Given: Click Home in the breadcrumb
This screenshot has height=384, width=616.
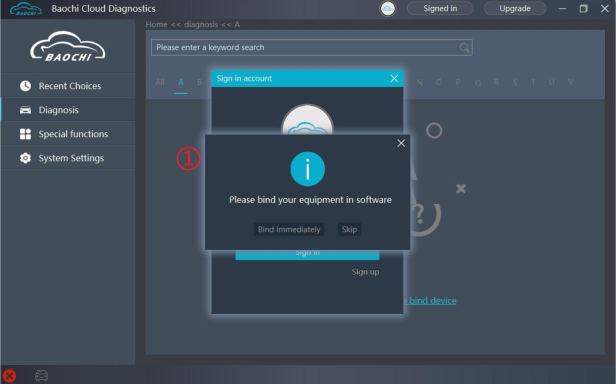Looking at the screenshot, I should [156, 24].
